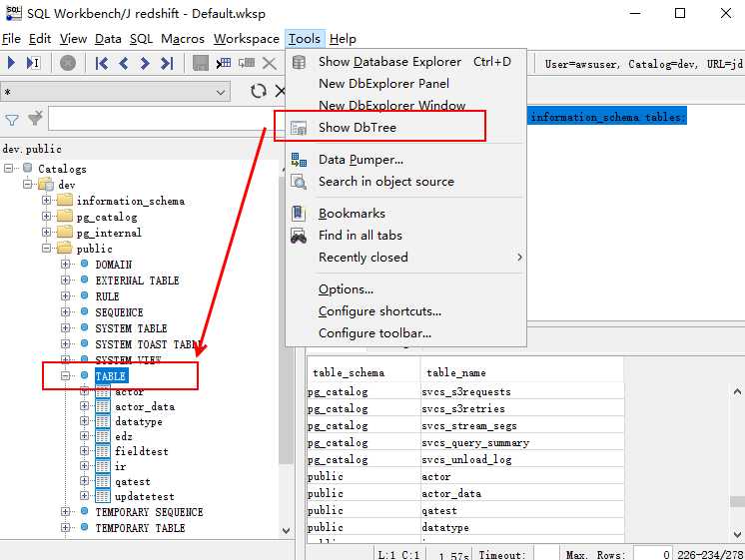The image size is (745, 560).
Task: Expand the DOMAIN node
Action: coord(65,265)
